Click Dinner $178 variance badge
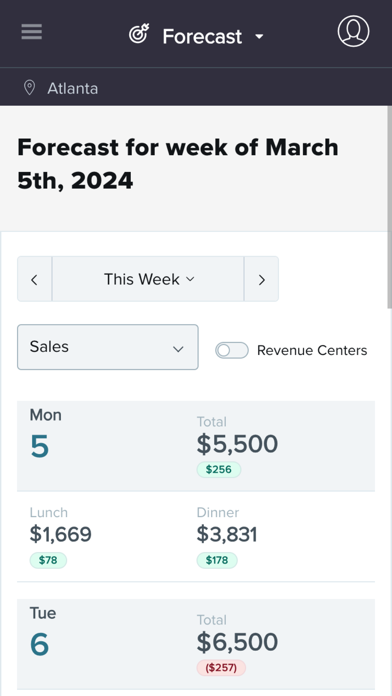The width and height of the screenshot is (392, 696). click(217, 560)
